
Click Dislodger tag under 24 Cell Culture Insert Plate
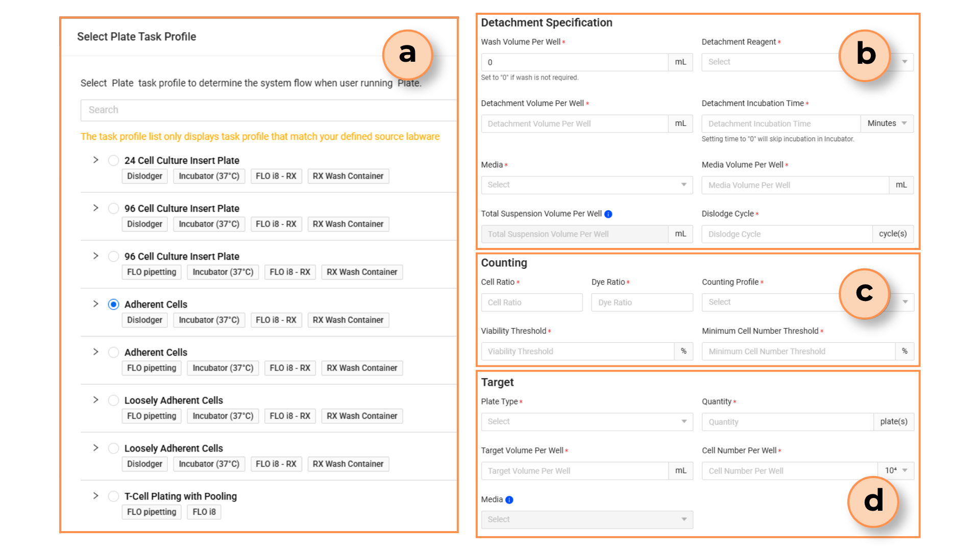click(144, 176)
